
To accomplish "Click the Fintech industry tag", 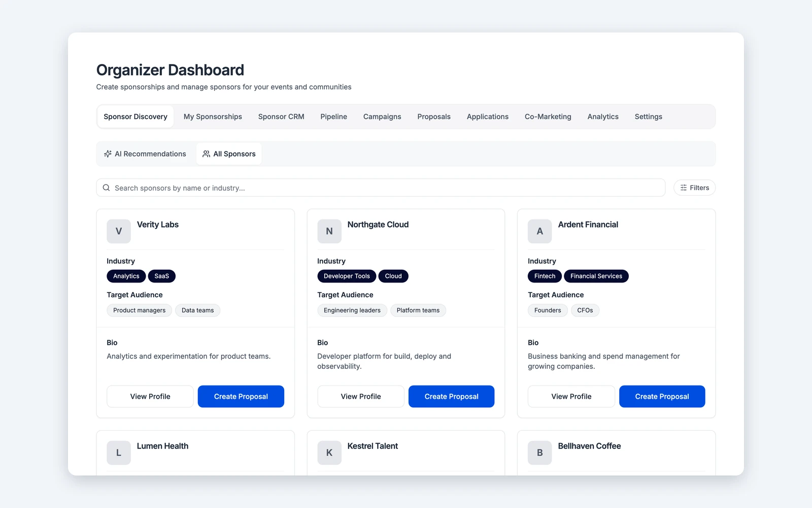I will pos(545,276).
